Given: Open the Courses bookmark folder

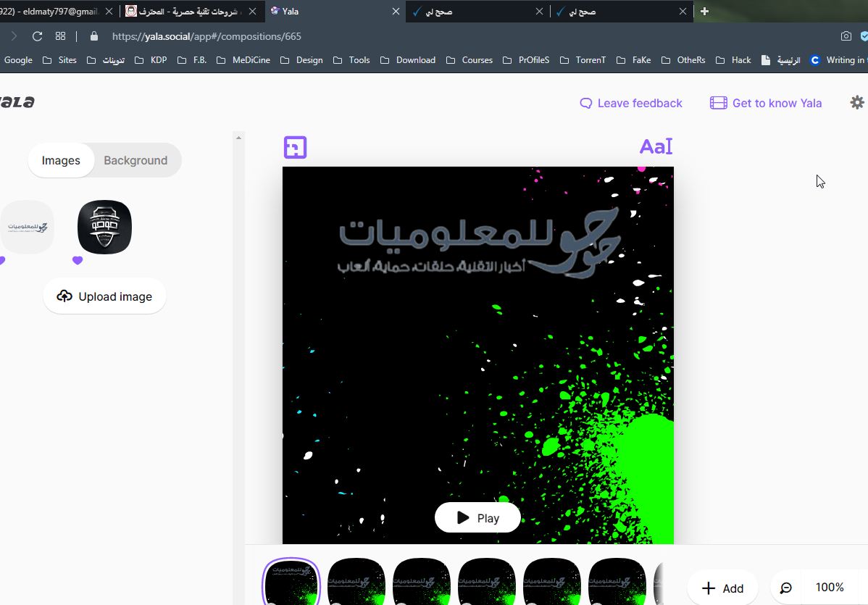Looking at the screenshot, I should tap(469, 60).
